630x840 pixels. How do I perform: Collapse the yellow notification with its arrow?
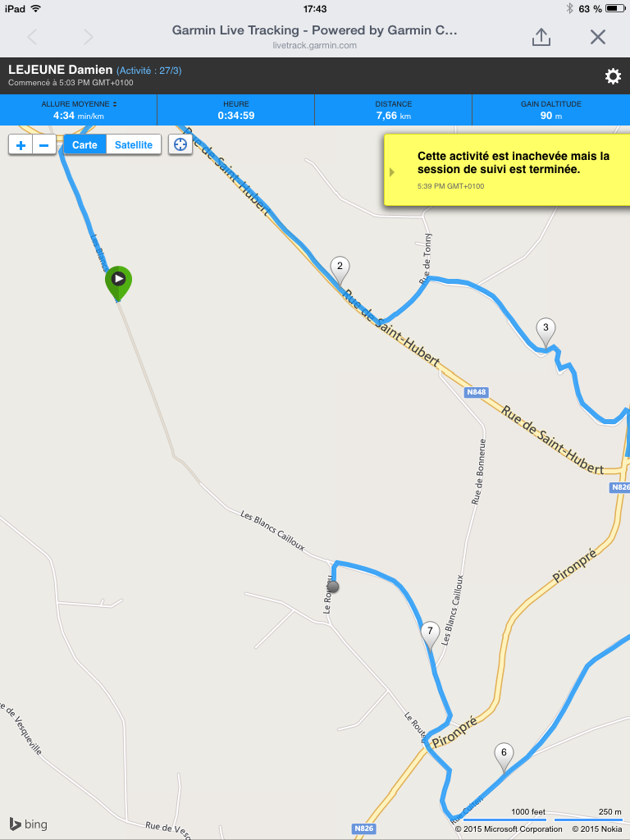[392, 172]
